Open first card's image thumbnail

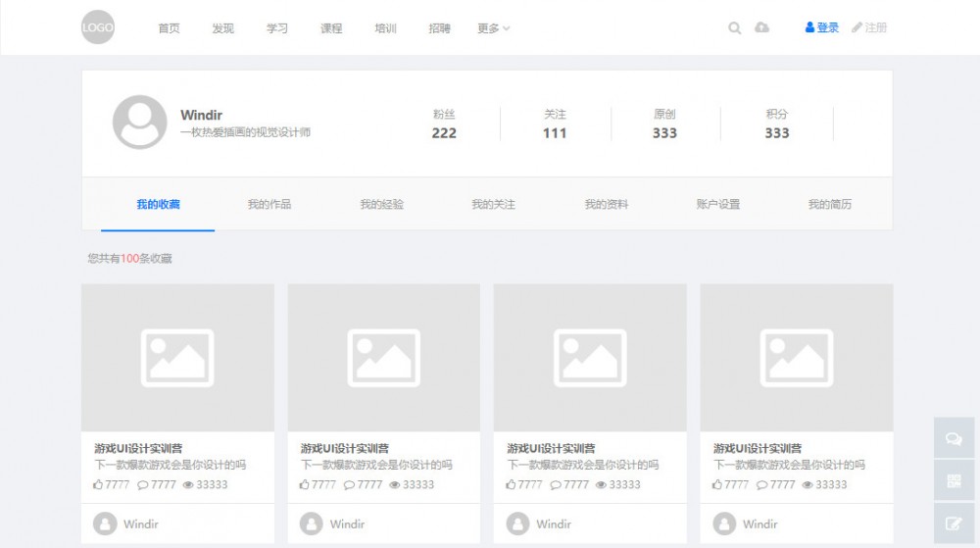(x=177, y=358)
